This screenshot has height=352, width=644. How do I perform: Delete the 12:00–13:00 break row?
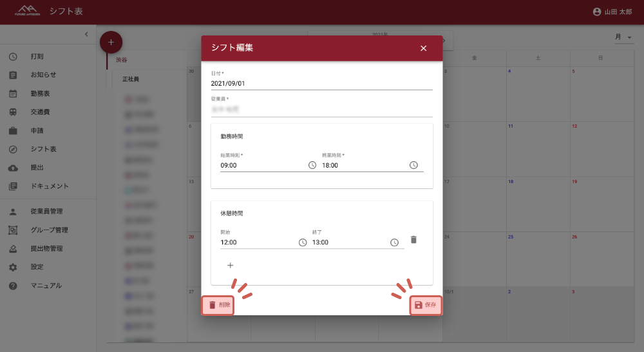click(x=414, y=240)
